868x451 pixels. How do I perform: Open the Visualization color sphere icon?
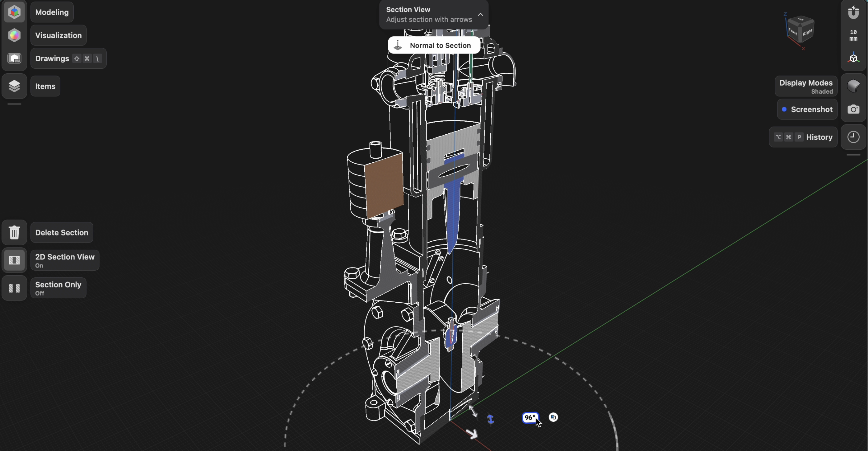pyautogui.click(x=14, y=35)
